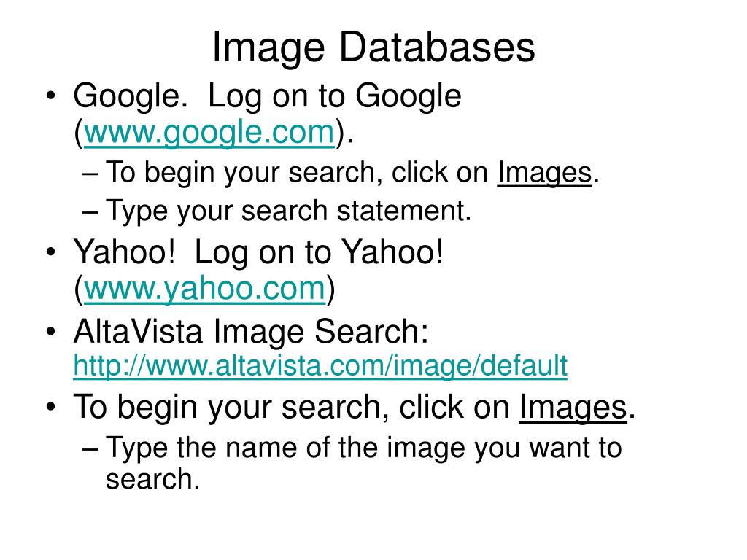Image resolution: width=747 pixels, height=560 pixels.
Task: Select the dash before 'Type the name'
Action: click(90, 449)
